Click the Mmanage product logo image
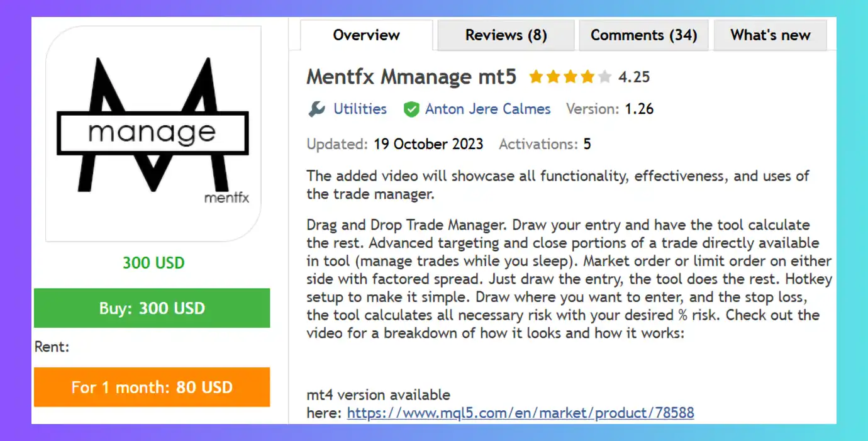The height and width of the screenshot is (441, 868). coord(153,133)
